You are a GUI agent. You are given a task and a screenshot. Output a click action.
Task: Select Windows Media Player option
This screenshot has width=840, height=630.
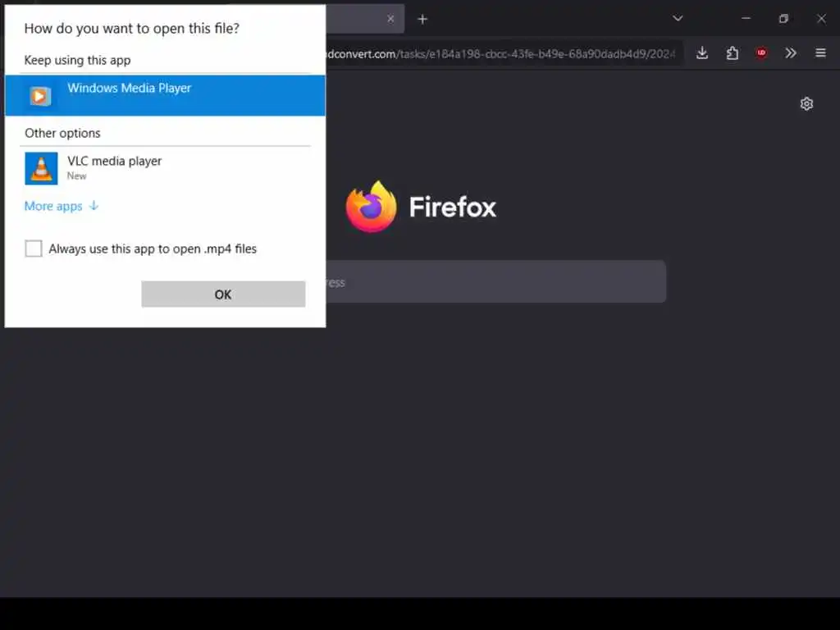[165, 95]
